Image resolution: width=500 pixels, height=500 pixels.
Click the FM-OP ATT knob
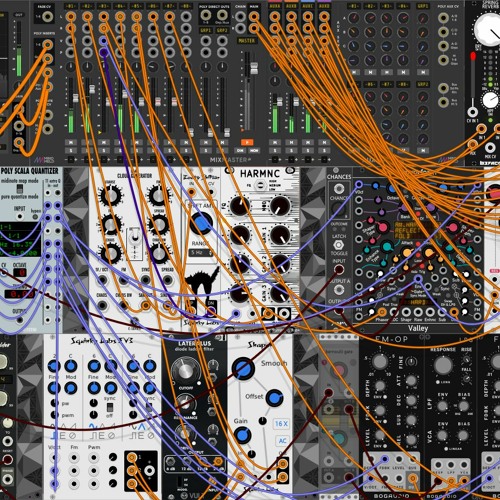411,380
